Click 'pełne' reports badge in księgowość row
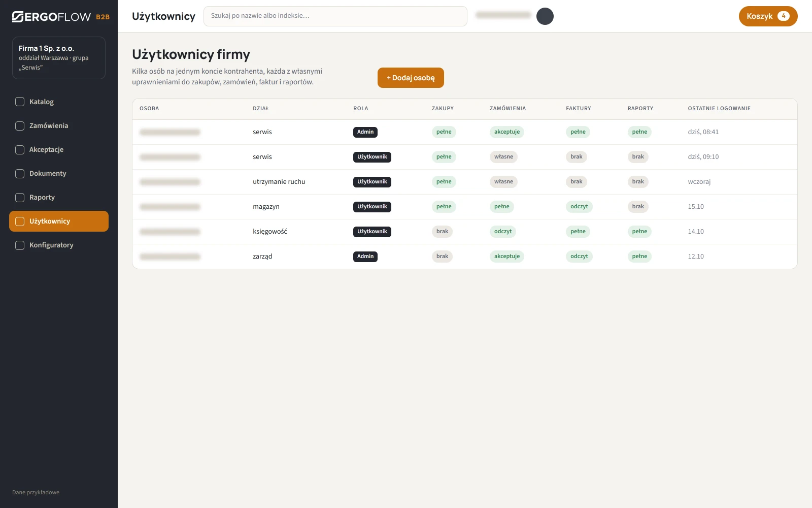Image resolution: width=812 pixels, height=508 pixels. coord(639,232)
